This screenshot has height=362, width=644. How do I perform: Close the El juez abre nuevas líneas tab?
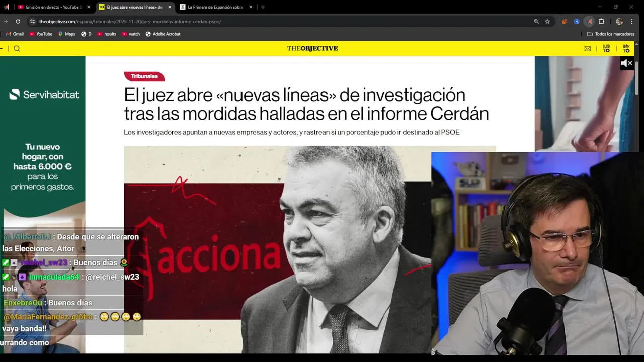170,7
